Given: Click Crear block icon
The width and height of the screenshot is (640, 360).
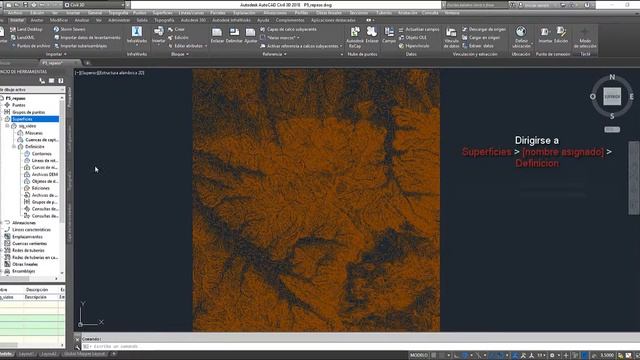Looking at the screenshot, I should [171, 29].
